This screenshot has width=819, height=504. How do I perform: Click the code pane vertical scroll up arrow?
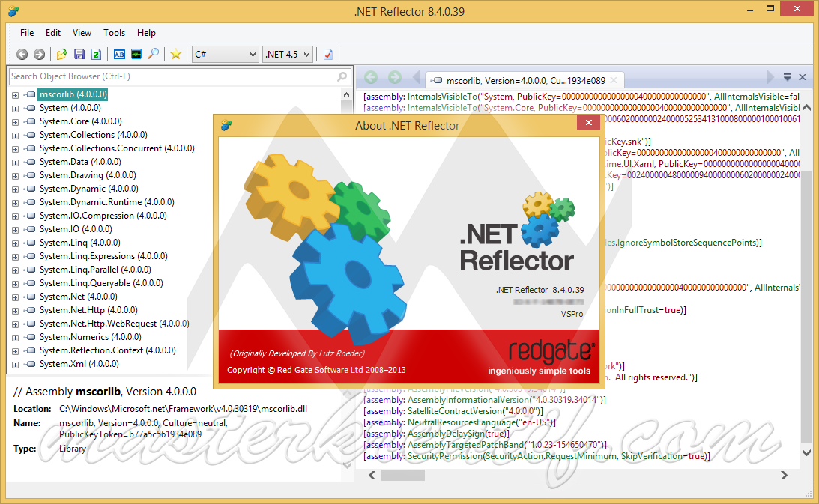click(x=806, y=108)
